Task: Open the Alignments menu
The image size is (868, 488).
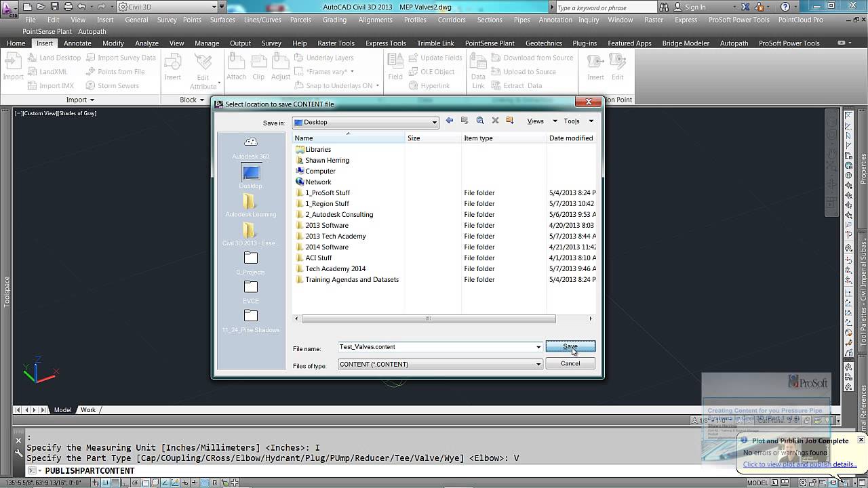Action: (x=375, y=20)
